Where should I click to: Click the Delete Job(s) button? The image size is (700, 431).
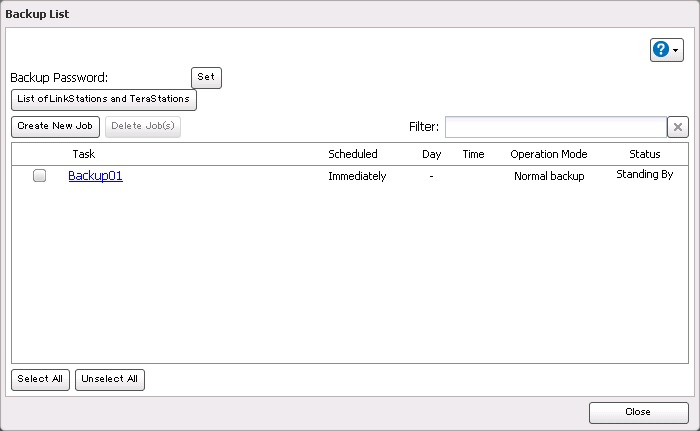click(x=143, y=127)
